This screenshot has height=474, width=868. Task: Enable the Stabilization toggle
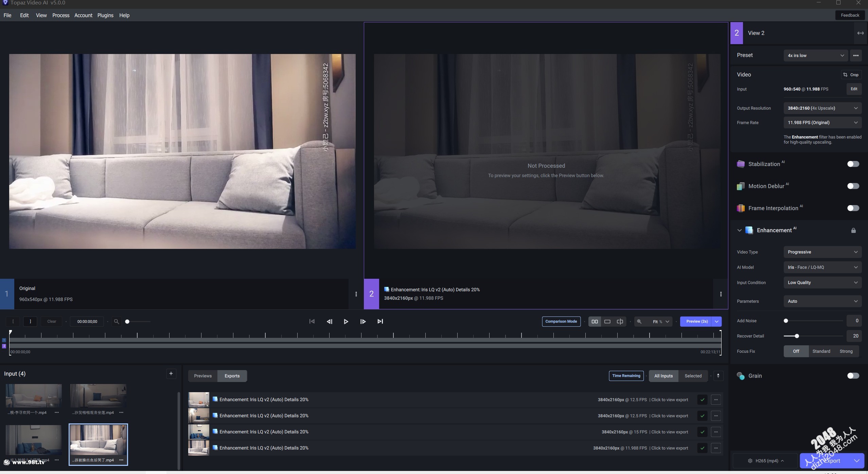tap(853, 164)
